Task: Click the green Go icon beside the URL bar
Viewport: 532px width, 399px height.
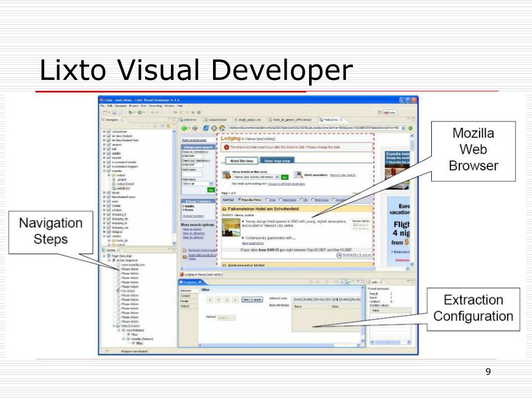Action: pyautogui.click(x=410, y=128)
